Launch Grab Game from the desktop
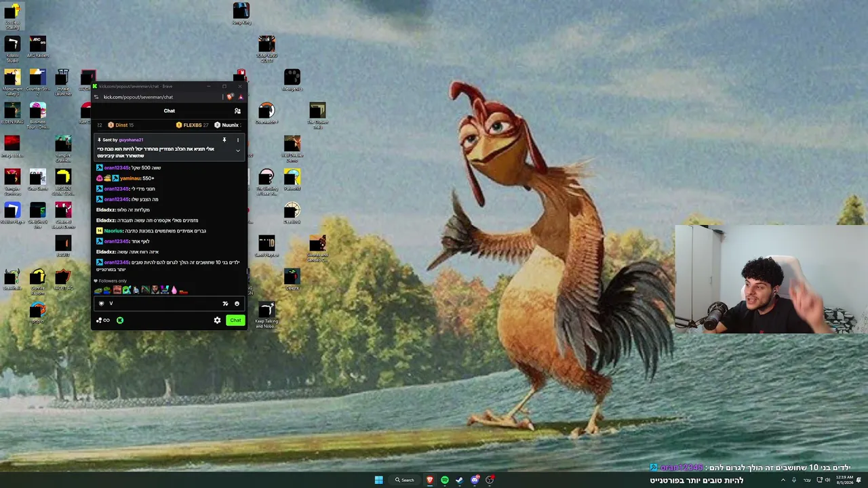The height and width of the screenshot is (488, 868). [38, 180]
